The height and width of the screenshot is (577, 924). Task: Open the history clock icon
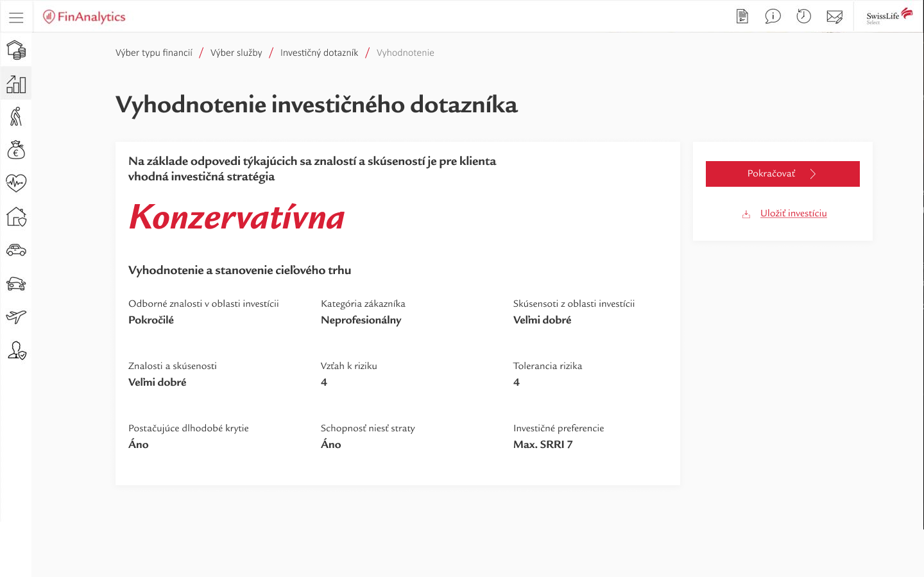[803, 16]
